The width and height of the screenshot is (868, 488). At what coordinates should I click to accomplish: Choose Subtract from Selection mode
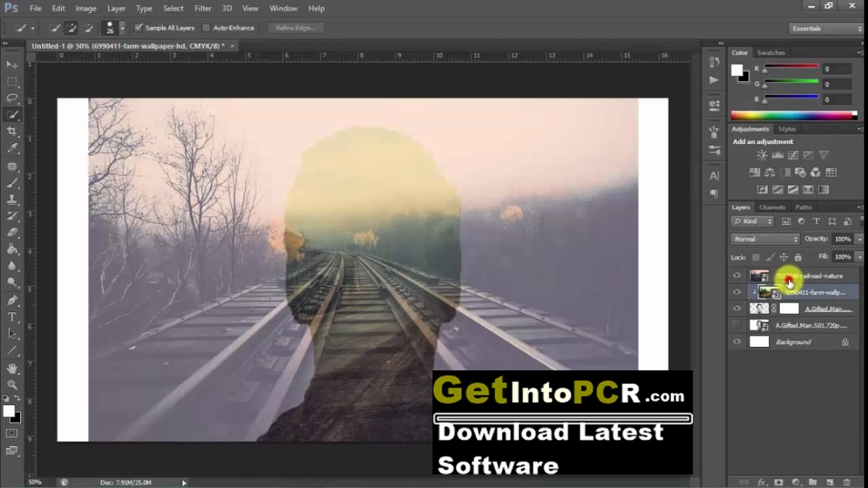(x=88, y=28)
